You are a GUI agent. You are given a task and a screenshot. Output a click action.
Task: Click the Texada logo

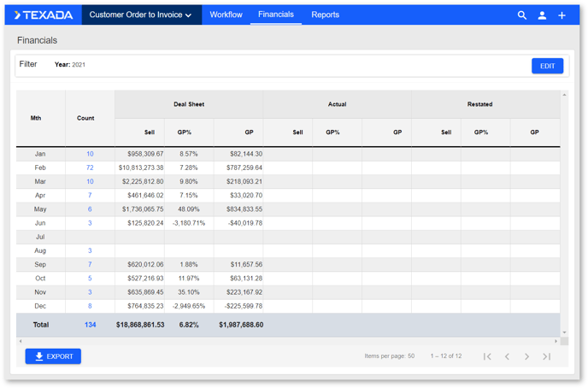click(44, 15)
